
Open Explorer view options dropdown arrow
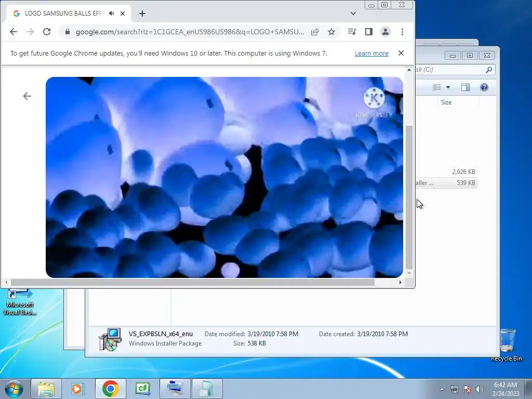(448, 87)
